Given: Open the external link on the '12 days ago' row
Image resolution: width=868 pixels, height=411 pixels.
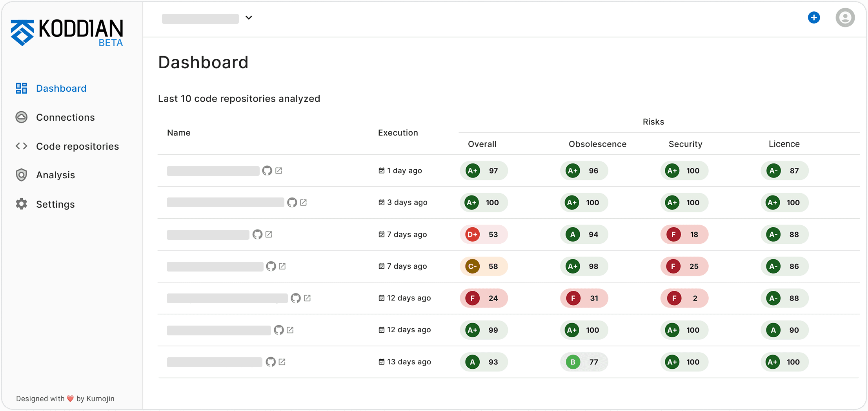Looking at the screenshot, I should coord(308,298).
